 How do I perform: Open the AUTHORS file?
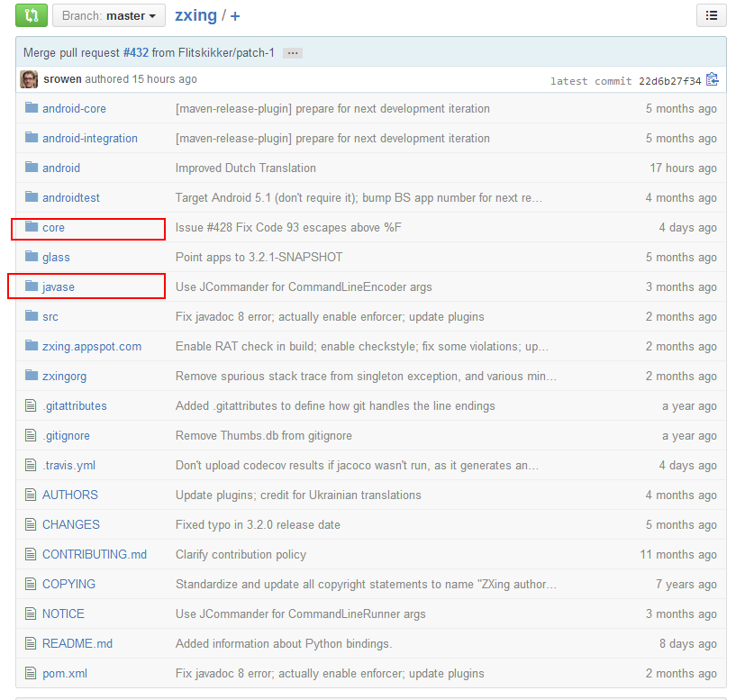[x=70, y=495]
